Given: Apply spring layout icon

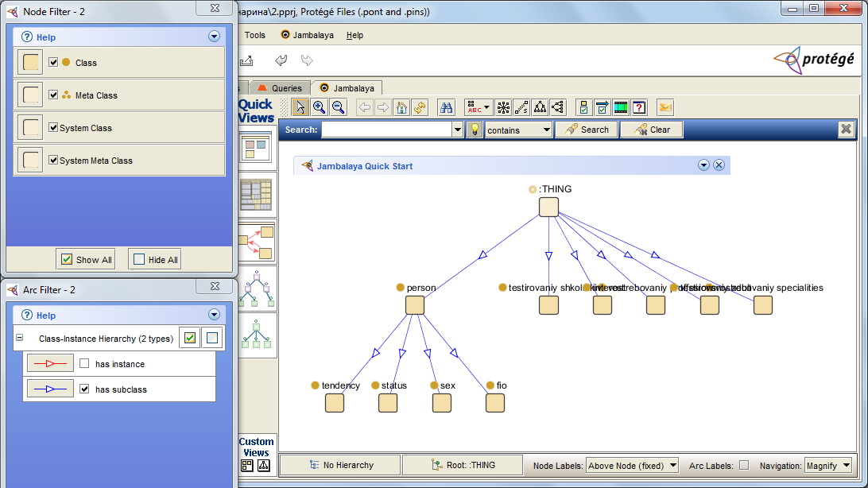Looking at the screenshot, I should point(521,107).
